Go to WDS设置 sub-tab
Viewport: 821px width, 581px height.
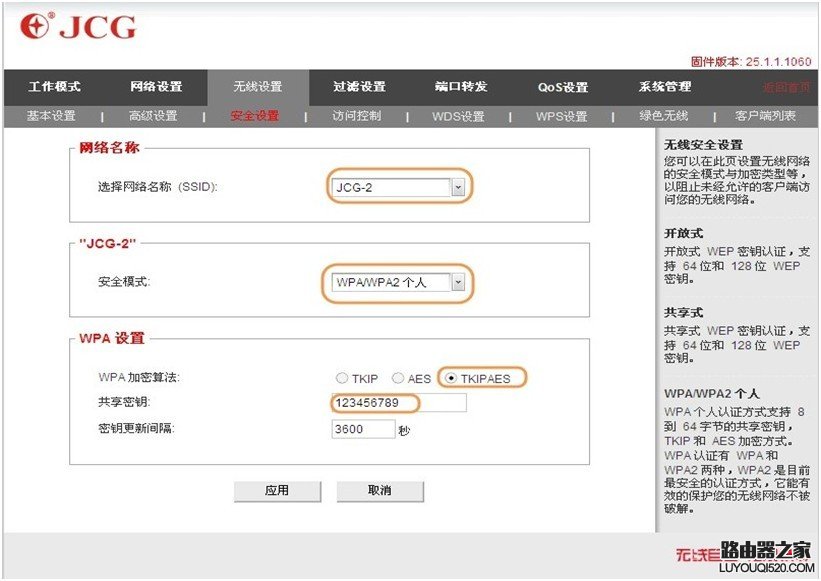click(458, 116)
